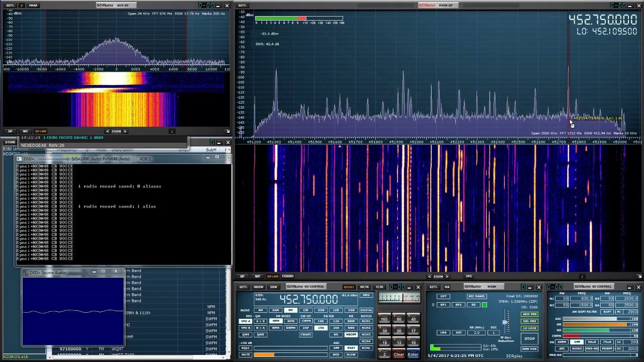Click the 40 band keypad button

pyautogui.click(x=414, y=318)
